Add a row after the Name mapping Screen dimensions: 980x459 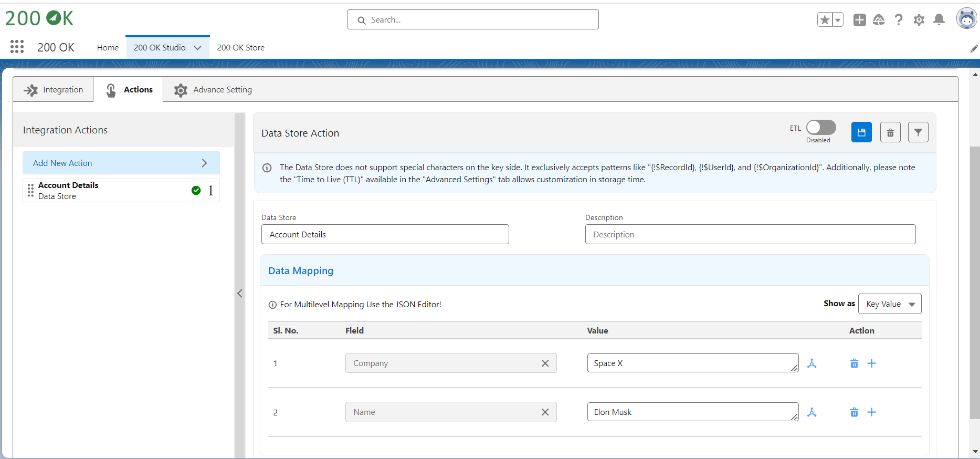[x=871, y=412]
